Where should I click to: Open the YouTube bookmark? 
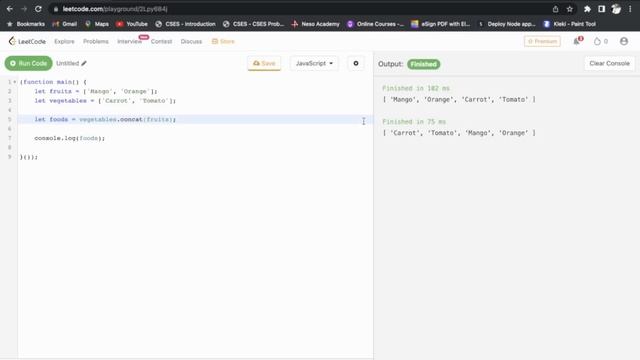point(132,24)
